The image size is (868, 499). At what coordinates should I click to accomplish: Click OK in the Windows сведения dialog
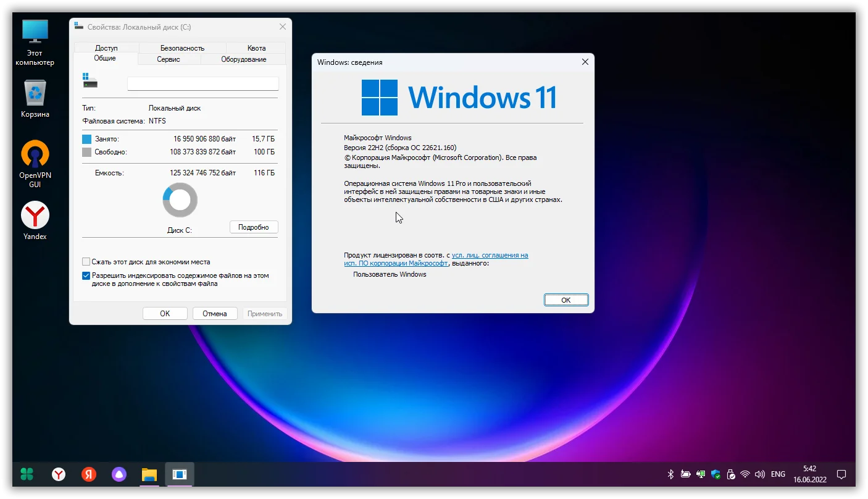point(566,300)
